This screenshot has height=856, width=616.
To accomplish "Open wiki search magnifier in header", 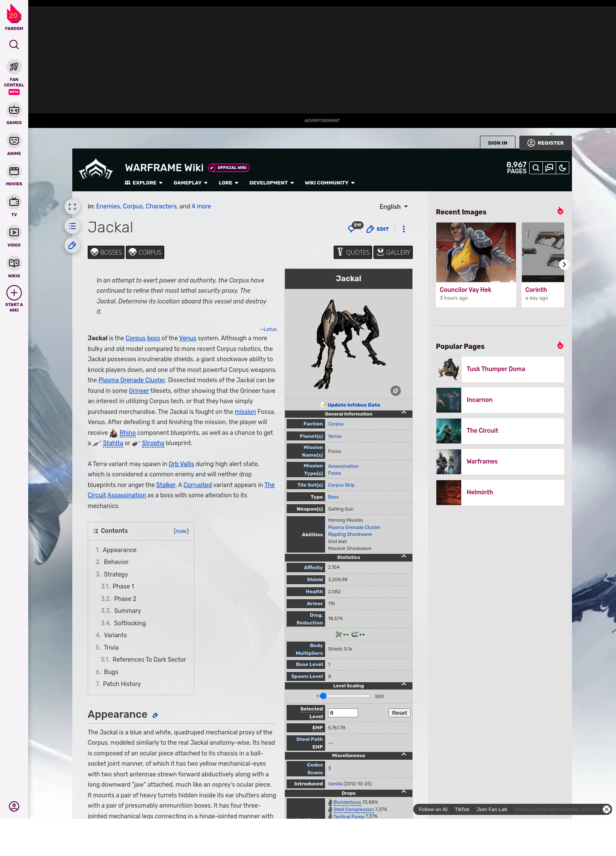I will click(x=536, y=168).
